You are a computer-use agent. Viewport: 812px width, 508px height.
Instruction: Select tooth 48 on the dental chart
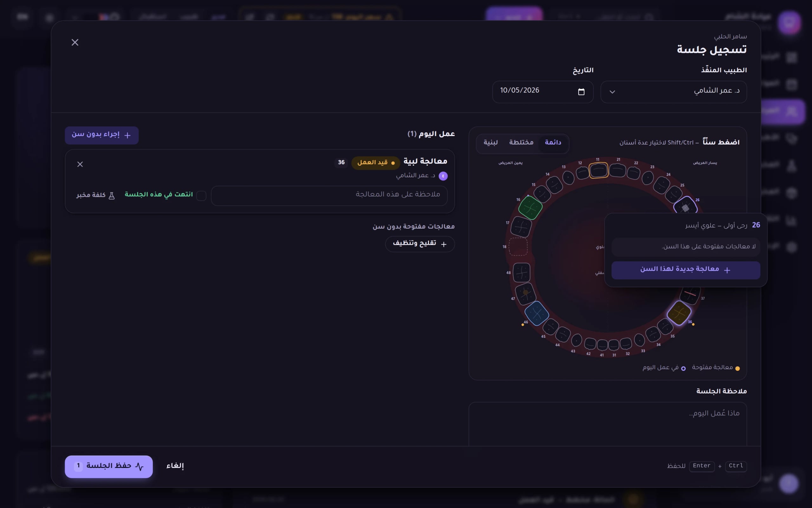click(521, 272)
